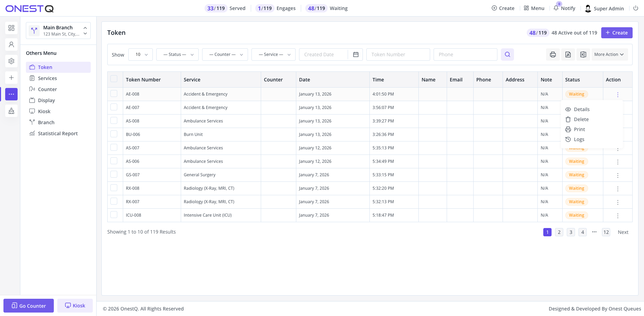Viewport: 644px width, 316px height.
Task: Open the Super Admin avatar
Action: click(x=588, y=9)
